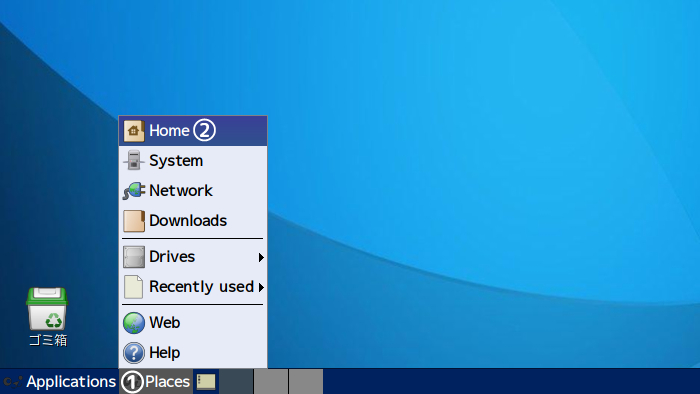Viewport: 700px width, 394px height.
Task: Click the System computer icon
Action: click(133, 161)
